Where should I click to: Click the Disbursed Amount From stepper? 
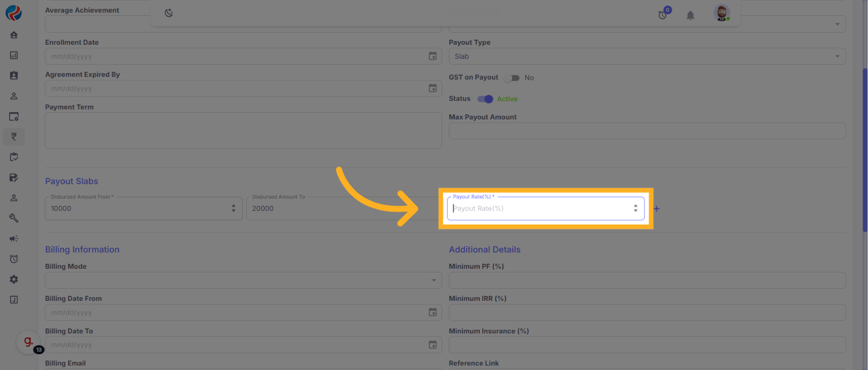point(233,208)
